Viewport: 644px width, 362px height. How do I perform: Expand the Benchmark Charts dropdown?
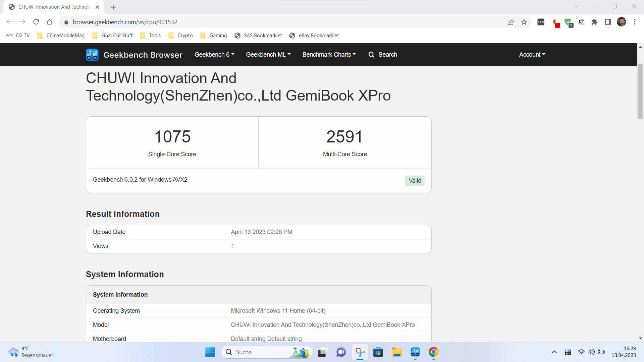329,55
